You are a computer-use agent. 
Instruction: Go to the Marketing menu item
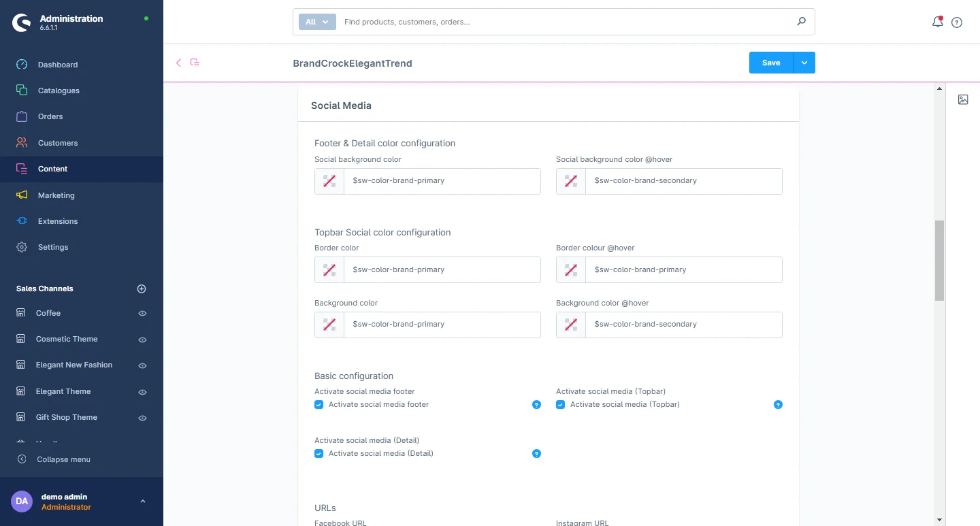coord(56,195)
